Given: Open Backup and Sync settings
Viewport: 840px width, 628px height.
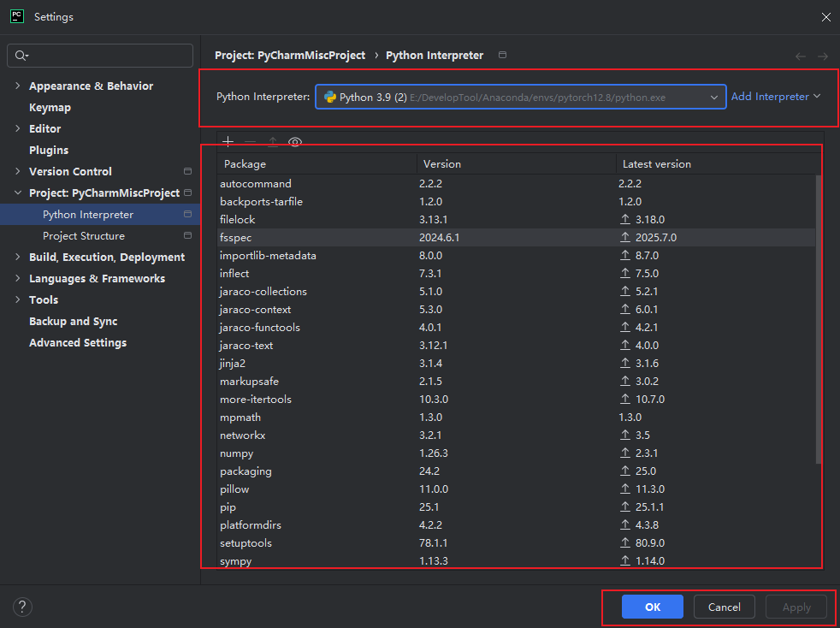Looking at the screenshot, I should (74, 322).
